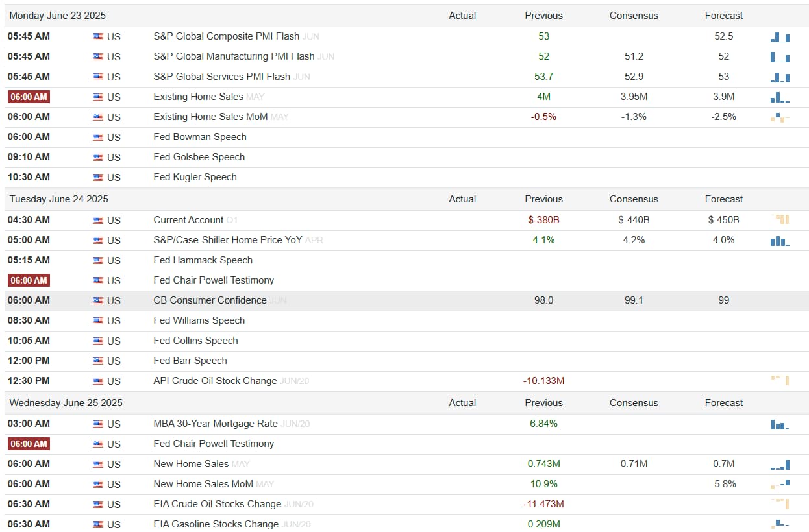Select the Monday June 23 2025 header

point(57,16)
